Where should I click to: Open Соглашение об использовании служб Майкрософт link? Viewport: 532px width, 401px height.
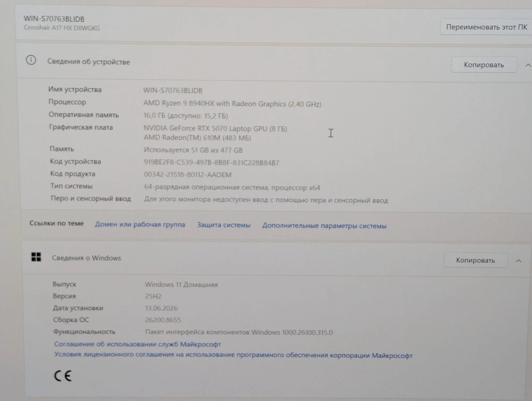point(138,344)
